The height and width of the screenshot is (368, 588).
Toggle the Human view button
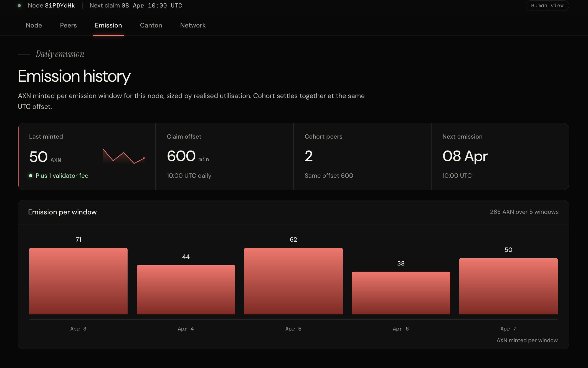[547, 6]
